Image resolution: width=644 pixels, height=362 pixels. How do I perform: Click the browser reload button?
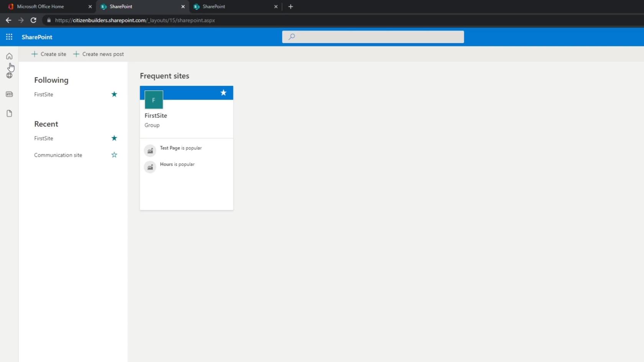tap(33, 20)
